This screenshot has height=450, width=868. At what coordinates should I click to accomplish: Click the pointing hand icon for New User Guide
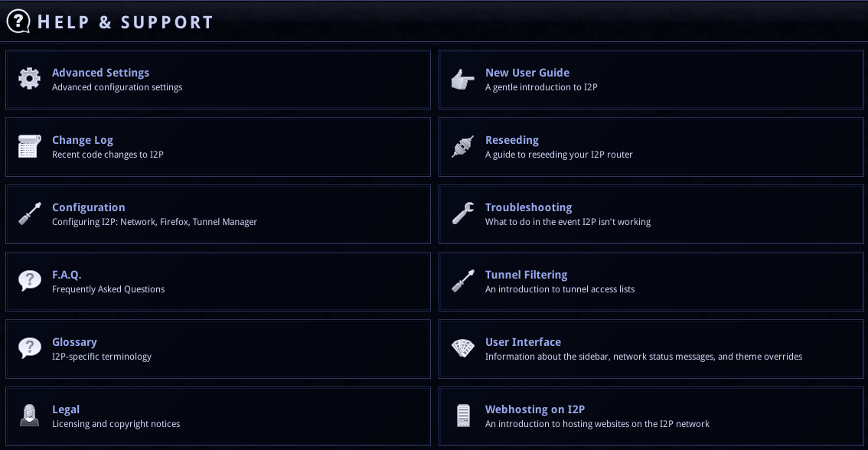point(463,79)
